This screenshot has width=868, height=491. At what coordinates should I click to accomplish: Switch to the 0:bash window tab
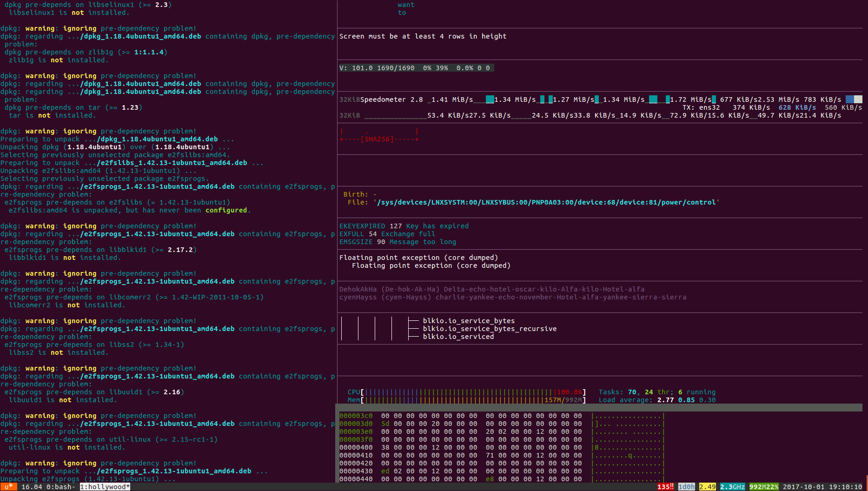(60, 487)
